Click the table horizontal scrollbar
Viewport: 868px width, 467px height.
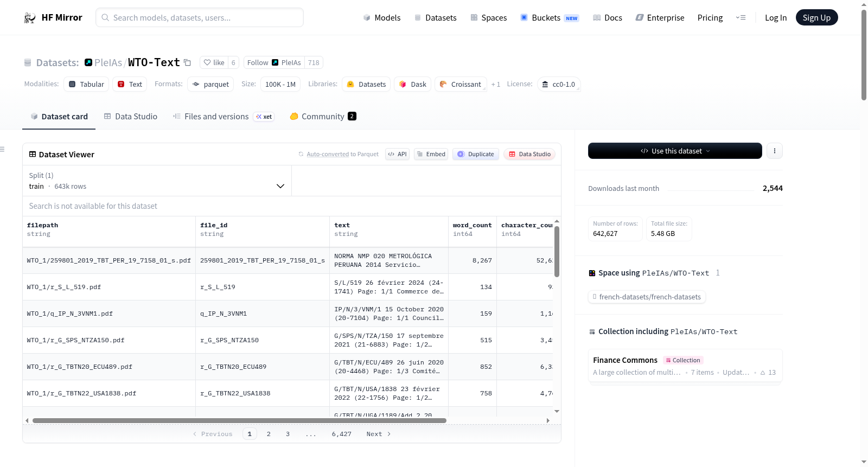point(239,420)
